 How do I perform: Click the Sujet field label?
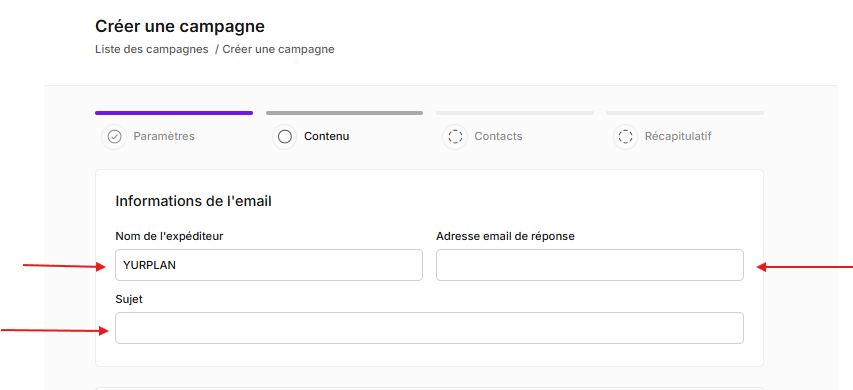(129, 299)
